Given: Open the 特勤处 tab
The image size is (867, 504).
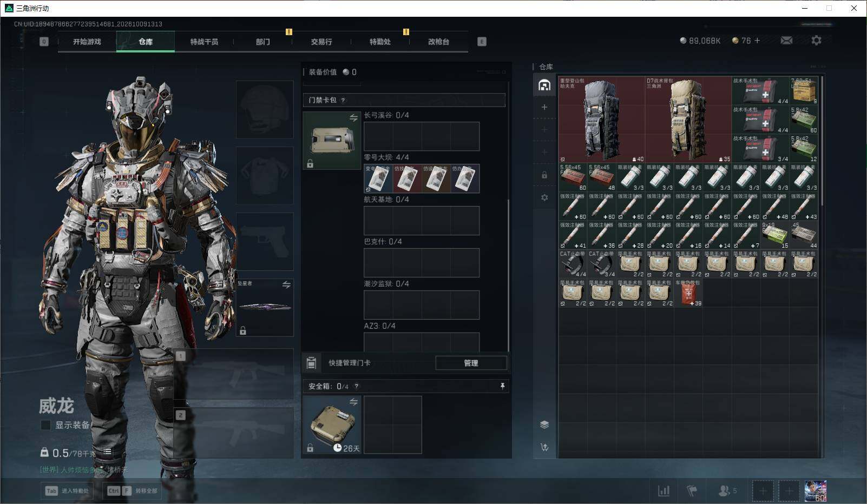Looking at the screenshot, I should tap(380, 42).
